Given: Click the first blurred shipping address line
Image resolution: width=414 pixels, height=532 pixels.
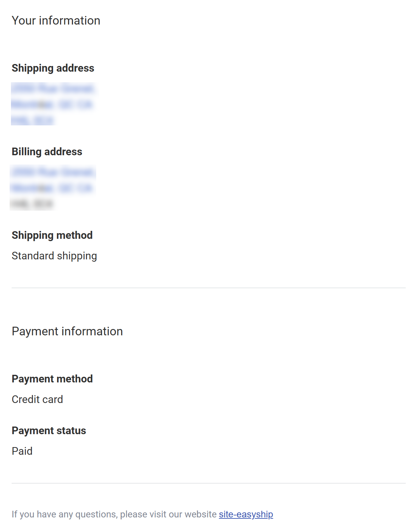Looking at the screenshot, I should coord(53,89).
